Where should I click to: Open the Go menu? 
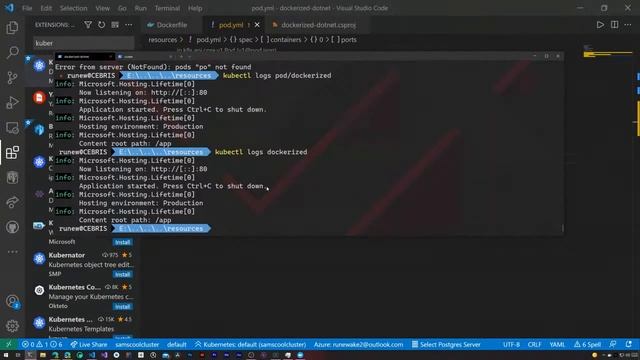tap(122, 8)
